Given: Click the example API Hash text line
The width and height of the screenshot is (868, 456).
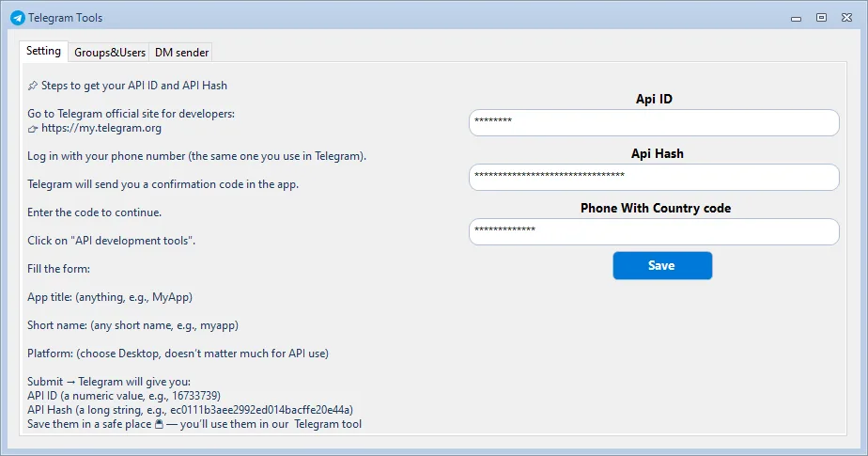Looking at the screenshot, I should point(190,410).
